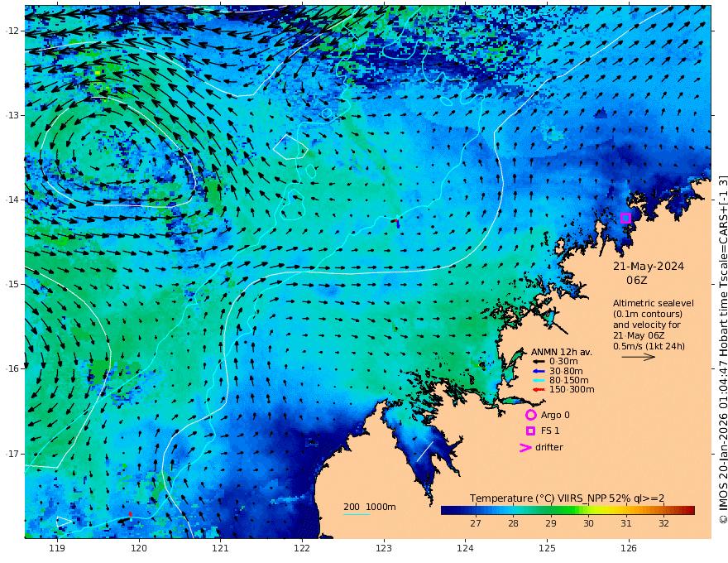The width and height of the screenshot is (728, 563).
Task: Click the '80-150m' depth label
Action: point(569,380)
